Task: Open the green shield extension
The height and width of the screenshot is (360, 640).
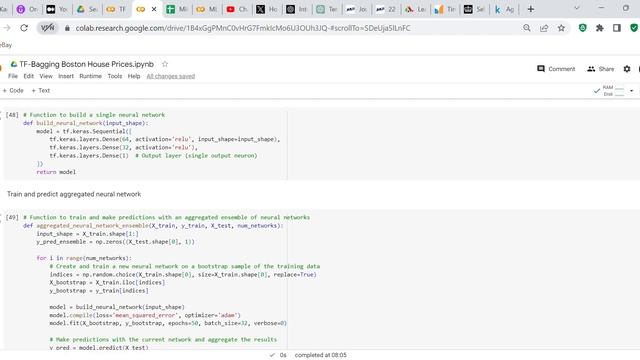Action: [x=582, y=28]
